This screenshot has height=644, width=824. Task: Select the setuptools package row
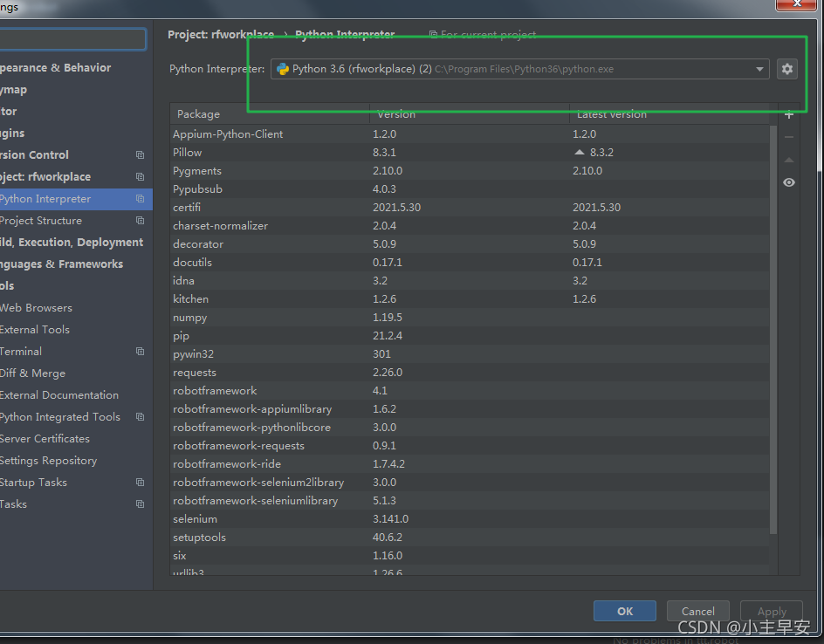(470, 538)
